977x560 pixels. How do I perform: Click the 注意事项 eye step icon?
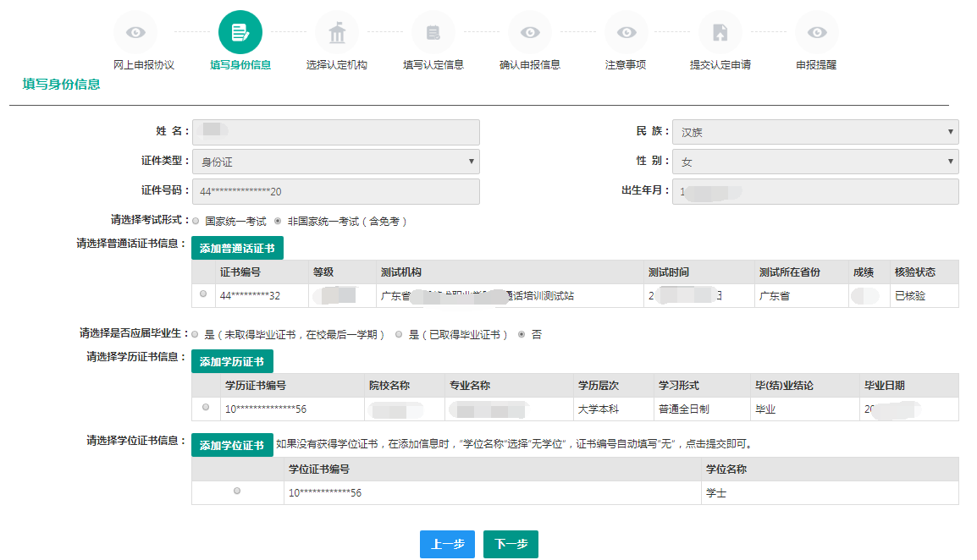pyautogui.click(x=626, y=33)
